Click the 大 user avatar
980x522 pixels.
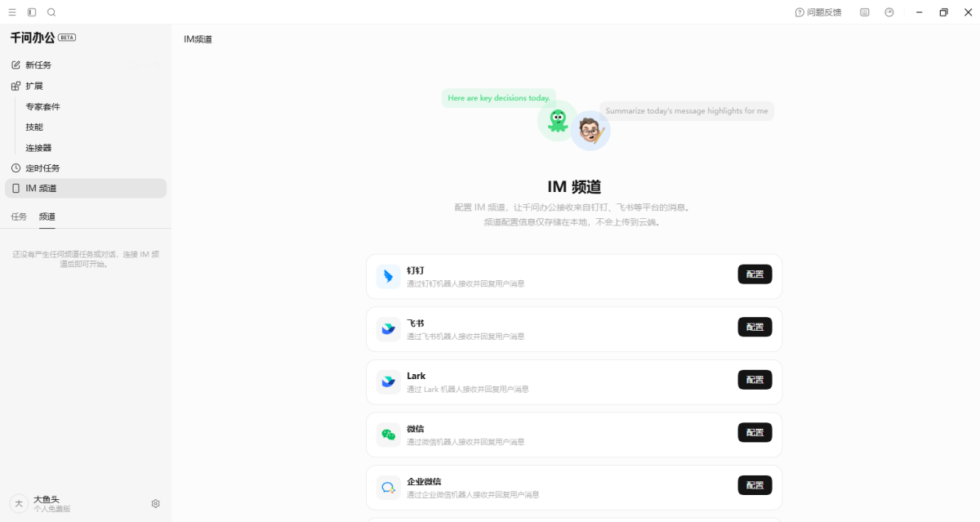coord(19,503)
